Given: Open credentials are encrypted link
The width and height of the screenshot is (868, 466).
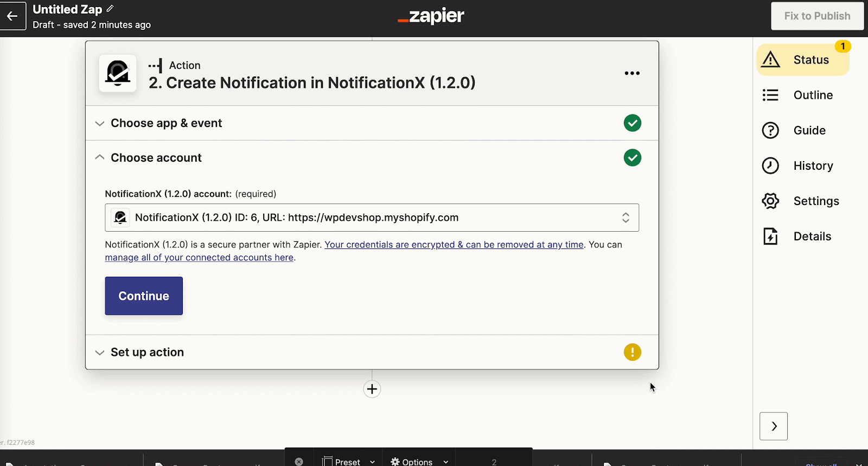Looking at the screenshot, I should tap(454, 245).
